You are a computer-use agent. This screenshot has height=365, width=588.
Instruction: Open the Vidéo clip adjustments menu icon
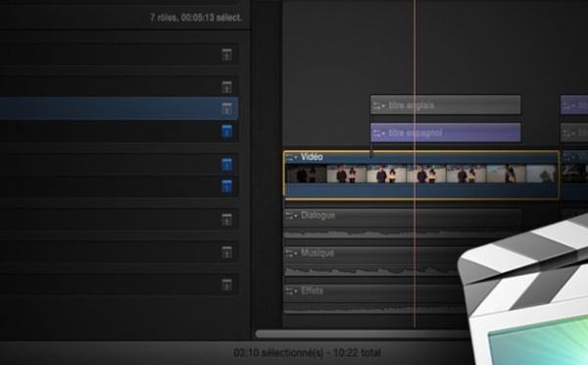tap(291, 157)
